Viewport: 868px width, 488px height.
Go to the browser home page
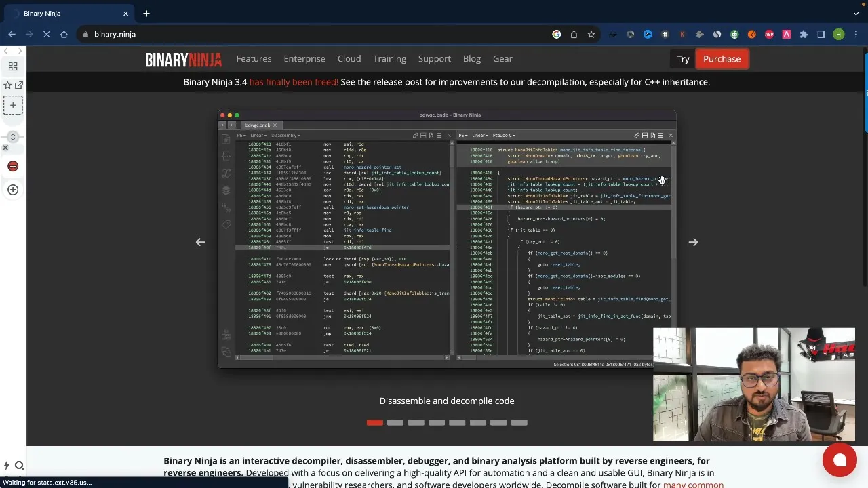[x=64, y=34]
